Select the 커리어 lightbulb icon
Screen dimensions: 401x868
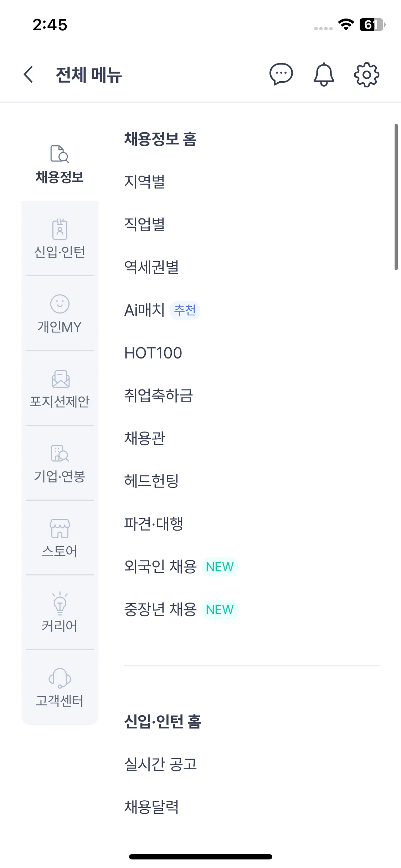(60, 603)
